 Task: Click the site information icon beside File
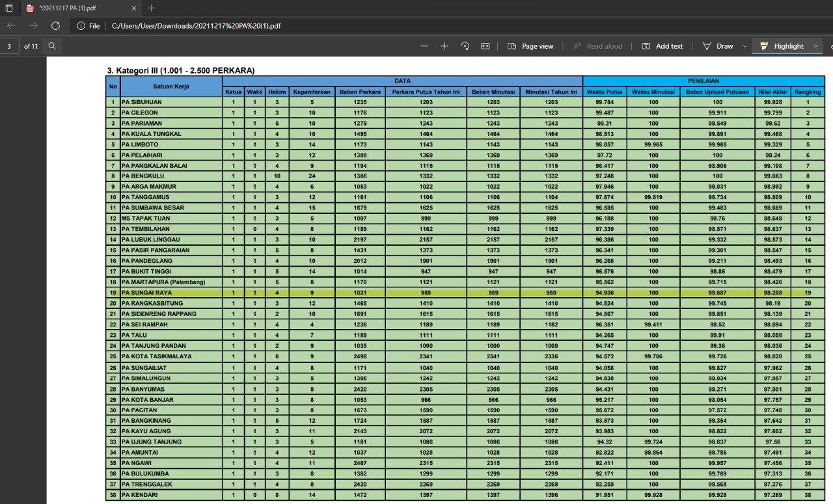click(x=81, y=26)
